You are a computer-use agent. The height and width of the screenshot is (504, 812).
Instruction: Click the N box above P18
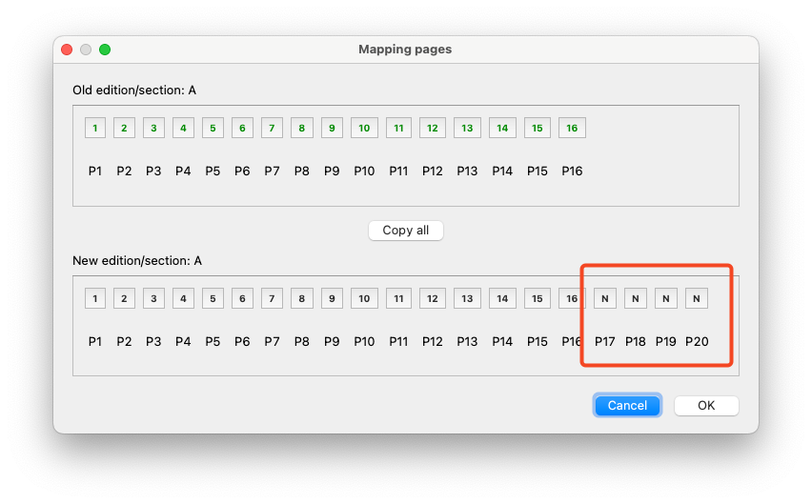[x=636, y=298]
